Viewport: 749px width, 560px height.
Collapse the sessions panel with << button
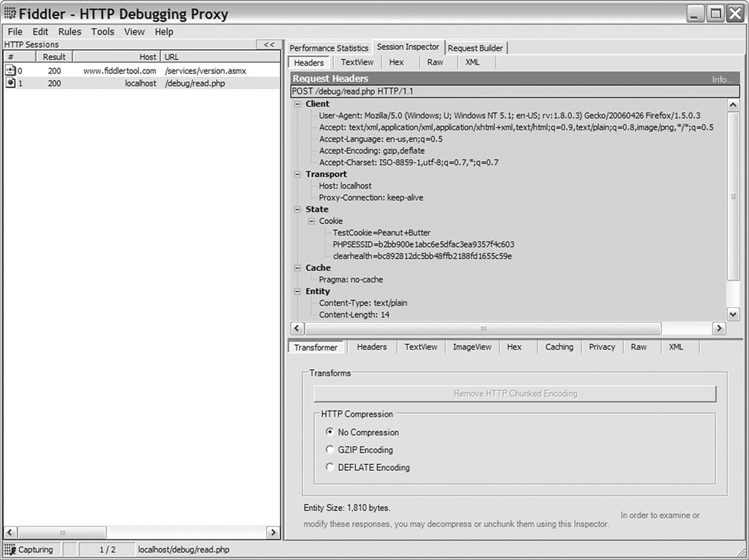click(269, 45)
